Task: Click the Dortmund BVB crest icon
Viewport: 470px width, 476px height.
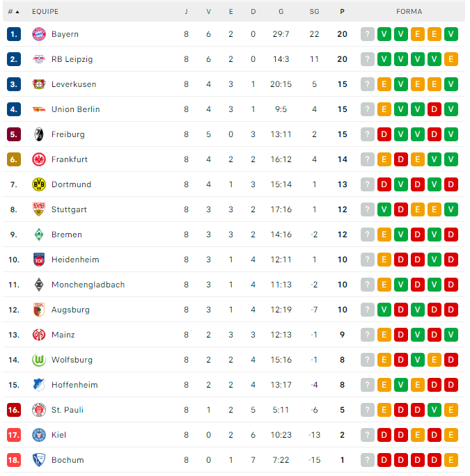Action: 39,184
